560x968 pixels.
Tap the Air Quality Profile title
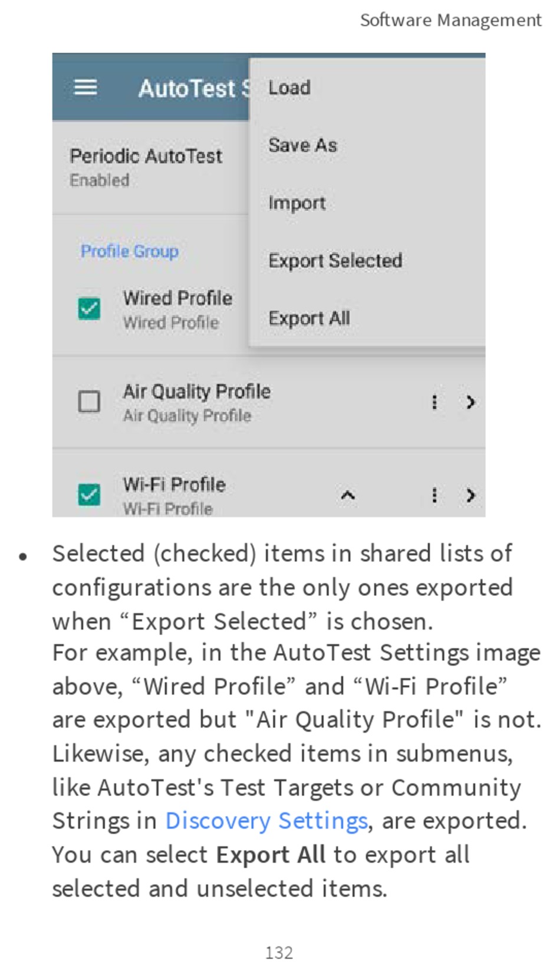(197, 391)
